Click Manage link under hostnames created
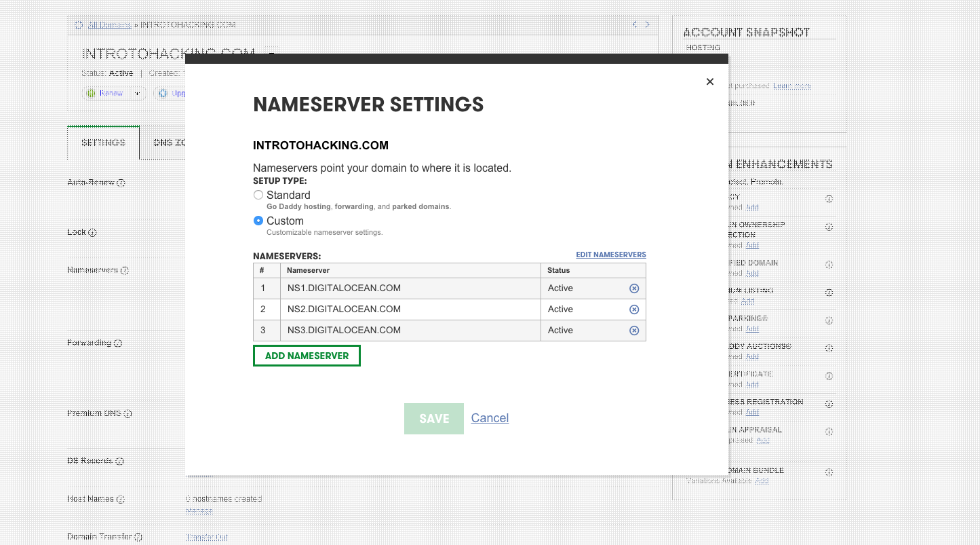Viewport: 980px width, 545px height. [x=199, y=510]
